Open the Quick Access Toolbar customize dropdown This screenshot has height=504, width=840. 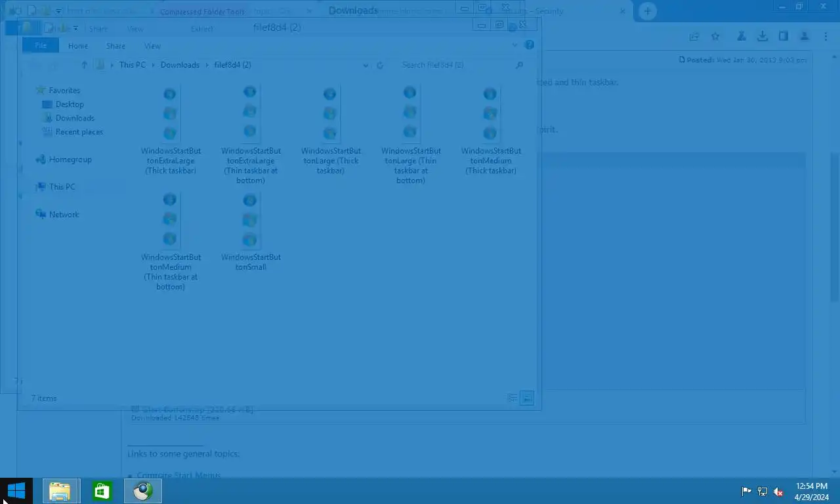[x=75, y=28]
